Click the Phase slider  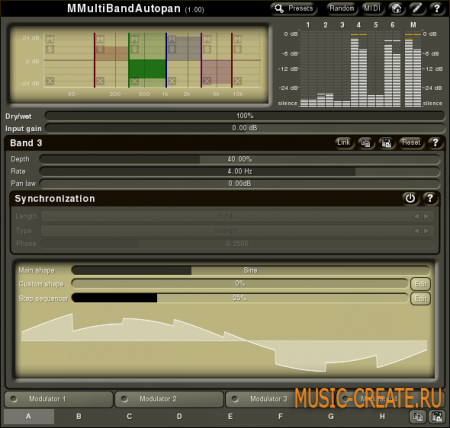click(x=237, y=244)
